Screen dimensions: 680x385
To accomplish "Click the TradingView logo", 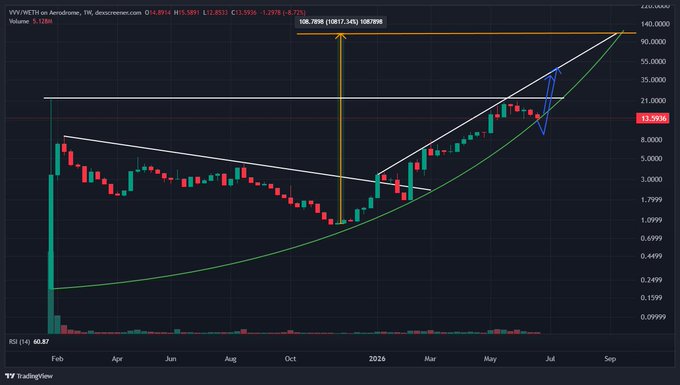I will coord(29,376).
